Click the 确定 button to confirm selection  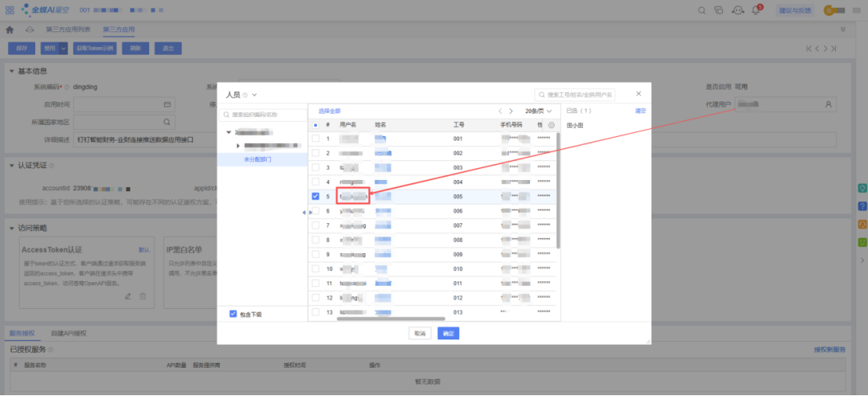click(x=448, y=333)
